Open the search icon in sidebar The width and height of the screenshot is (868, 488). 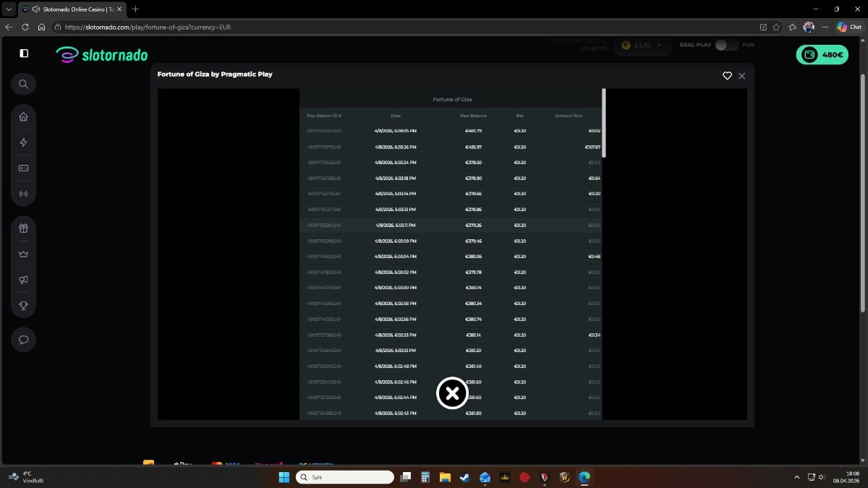pyautogui.click(x=23, y=84)
